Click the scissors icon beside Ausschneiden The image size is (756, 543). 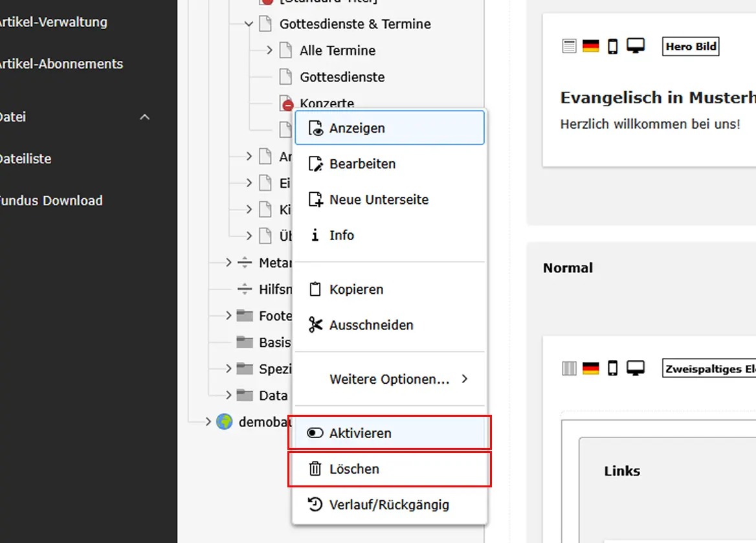315,325
